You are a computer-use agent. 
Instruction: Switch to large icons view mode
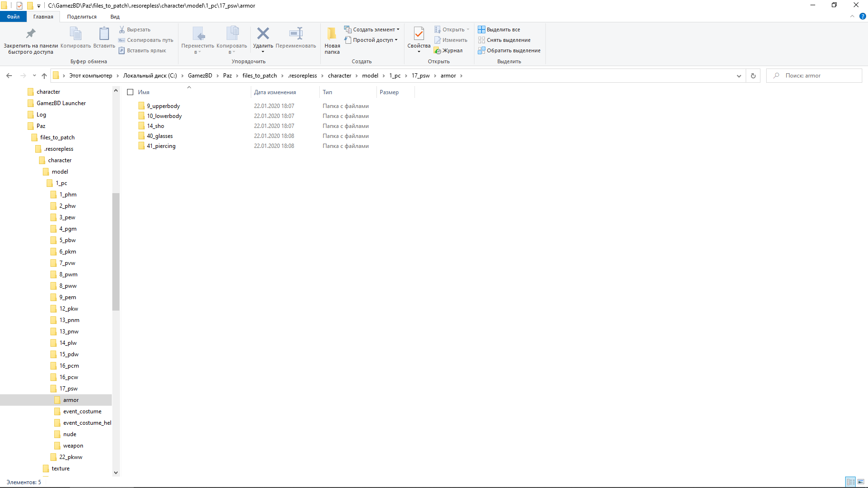(x=861, y=482)
